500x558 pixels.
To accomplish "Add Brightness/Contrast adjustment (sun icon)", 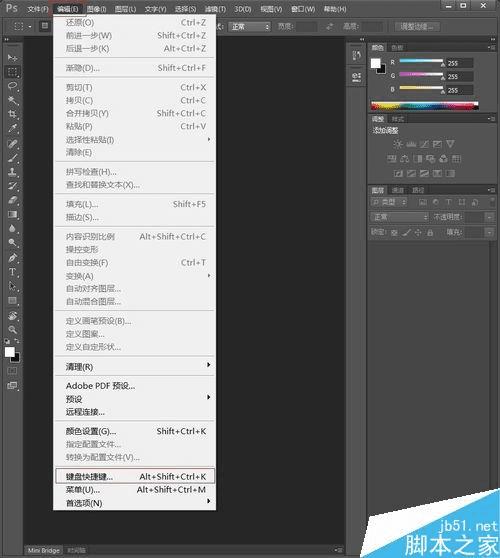I will pos(398,144).
